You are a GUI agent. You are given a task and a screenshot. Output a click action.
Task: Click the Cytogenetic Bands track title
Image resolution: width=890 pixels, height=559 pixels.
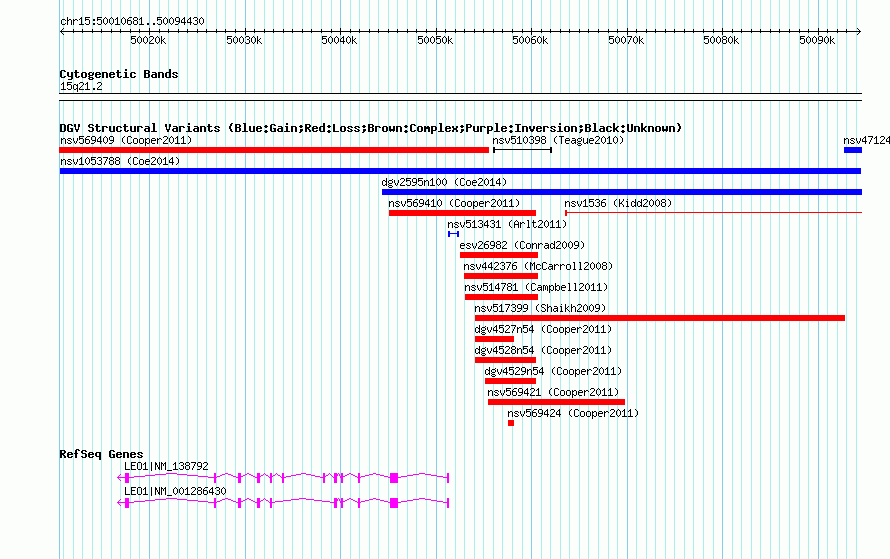click(x=119, y=74)
